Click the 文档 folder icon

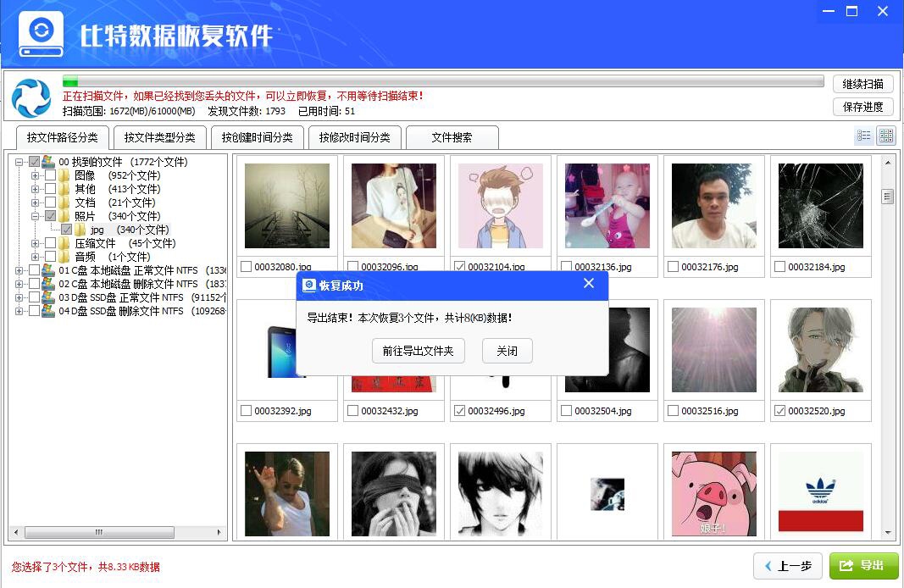pos(64,202)
